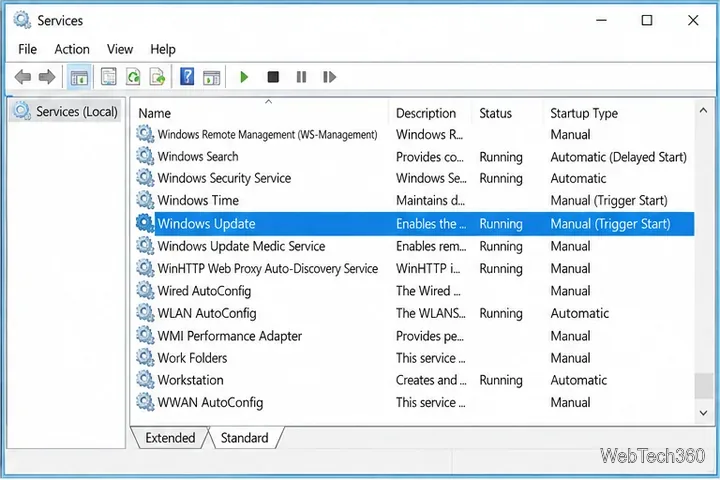Screen dimensions: 720x480
Task: Click Running status in Windows Update row
Action: (501, 224)
